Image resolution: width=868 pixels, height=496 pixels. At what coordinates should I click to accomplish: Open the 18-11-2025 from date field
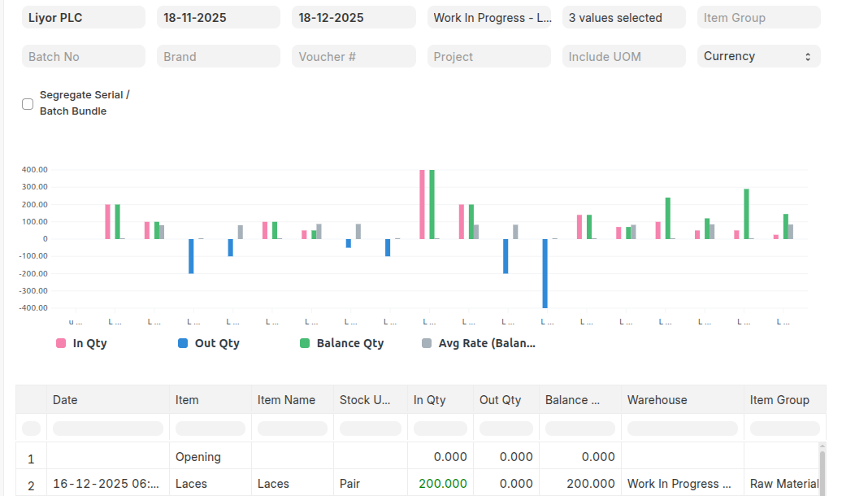218,18
